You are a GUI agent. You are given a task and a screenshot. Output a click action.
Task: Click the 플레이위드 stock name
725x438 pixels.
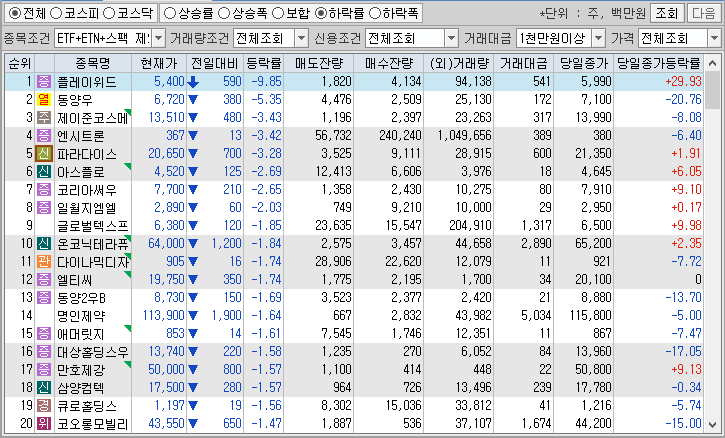(x=87, y=82)
